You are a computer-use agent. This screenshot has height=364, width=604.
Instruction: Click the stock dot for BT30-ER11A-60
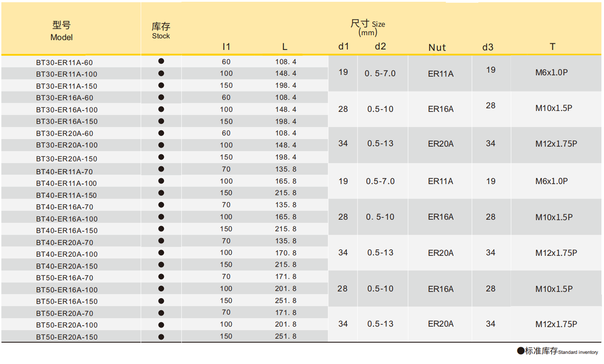click(161, 61)
